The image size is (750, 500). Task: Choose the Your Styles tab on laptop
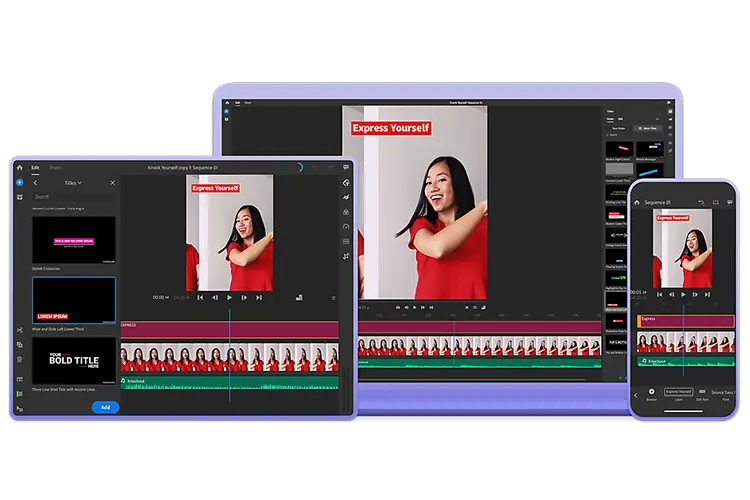(619, 128)
